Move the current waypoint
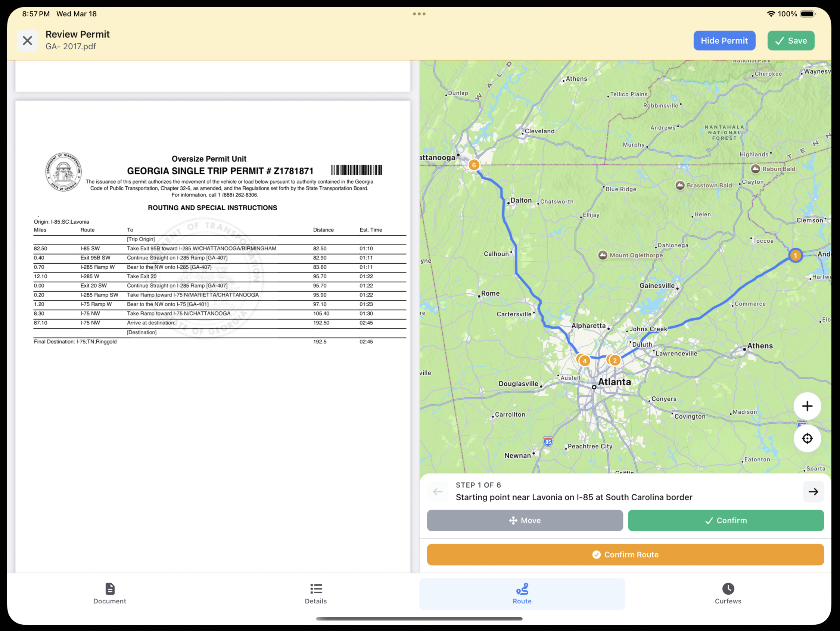The height and width of the screenshot is (631, 840). coord(525,520)
